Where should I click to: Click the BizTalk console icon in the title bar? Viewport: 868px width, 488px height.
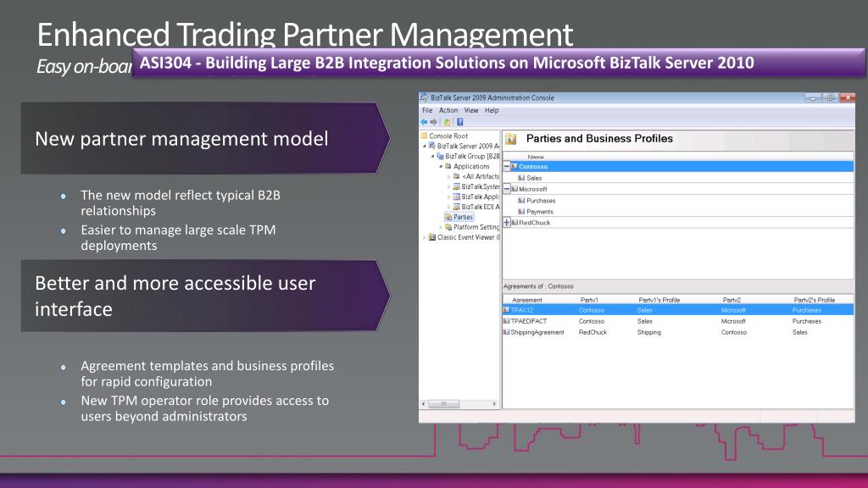pyautogui.click(x=424, y=98)
